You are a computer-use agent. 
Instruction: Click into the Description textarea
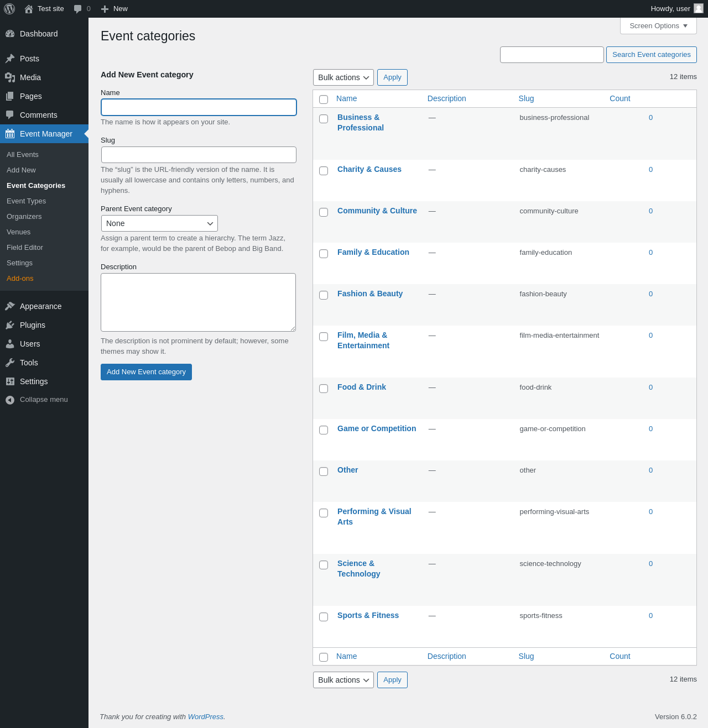pyautogui.click(x=198, y=302)
